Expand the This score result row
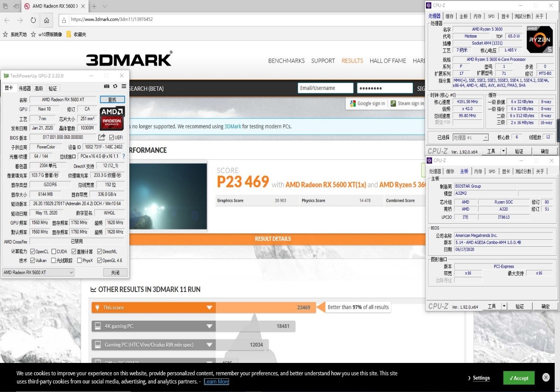The image size is (560, 392). pyautogui.click(x=209, y=308)
